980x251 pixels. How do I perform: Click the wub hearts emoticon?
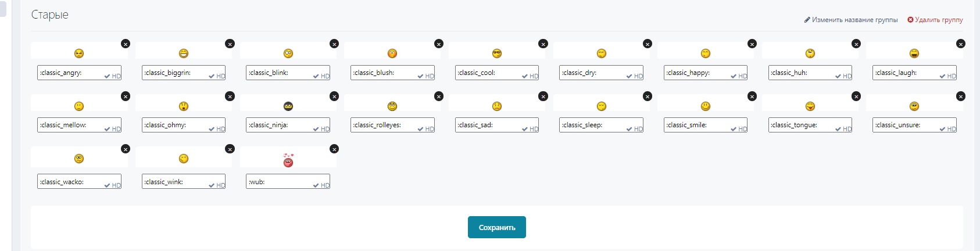288,160
